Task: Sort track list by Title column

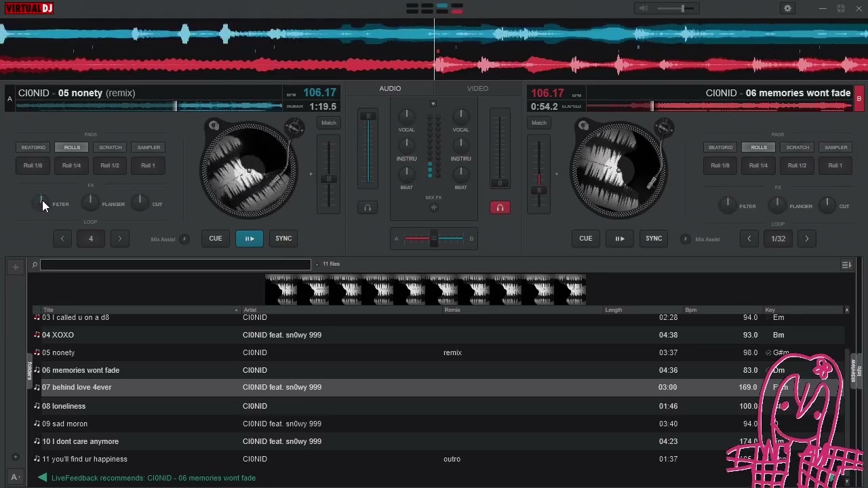Action: (x=48, y=310)
